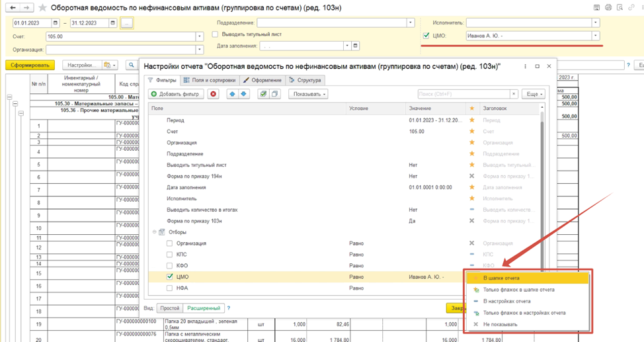Go forward with the right arrow button
The height and width of the screenshot is (342, 644).
(x=26, y=8)
